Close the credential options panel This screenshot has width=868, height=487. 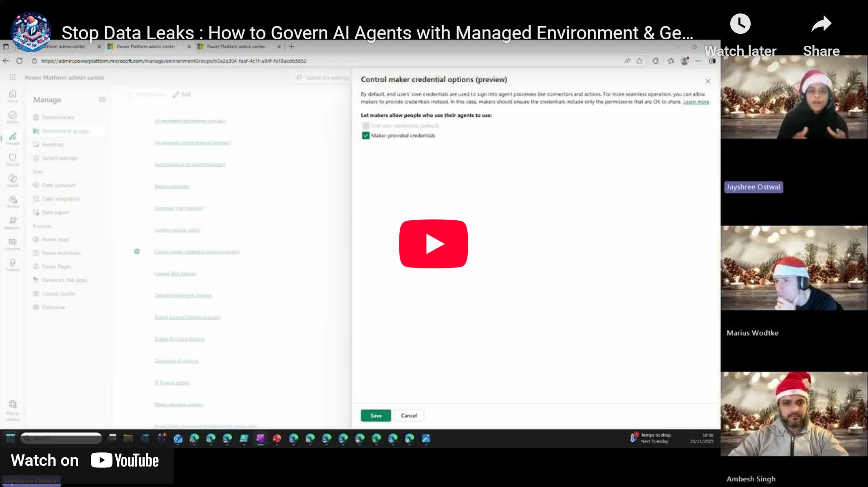tap(708, 81)
